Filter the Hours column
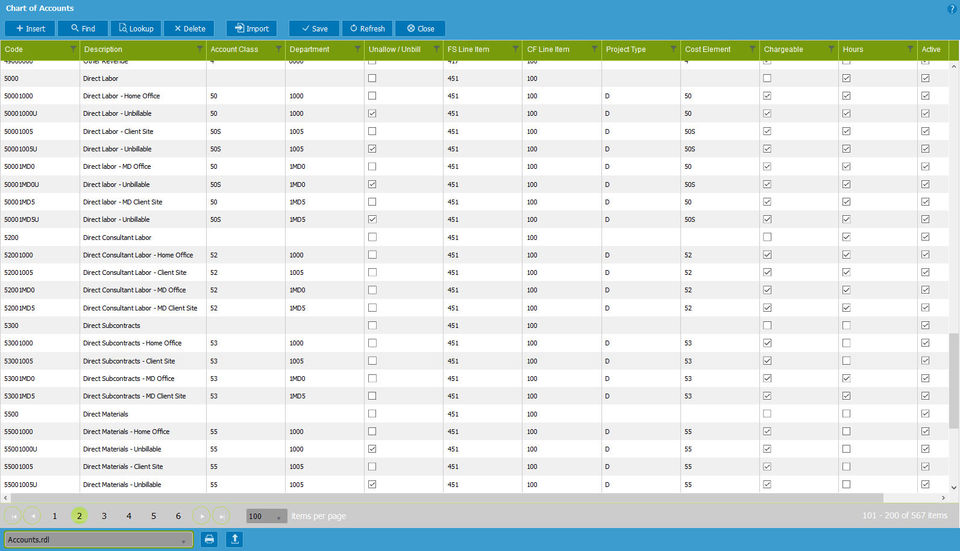Screen dimensions: 960x551 [x=910, y=49]
